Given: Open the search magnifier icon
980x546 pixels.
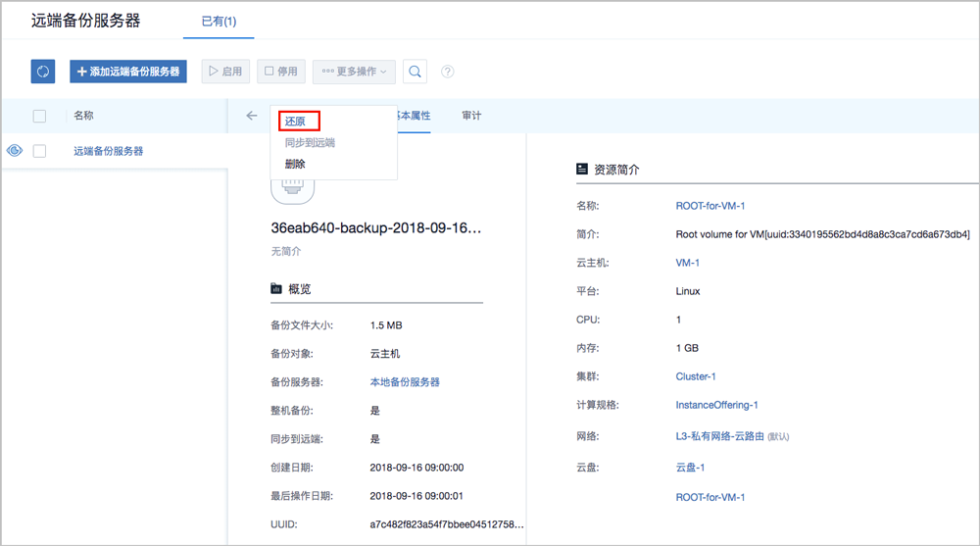Looking at the screenshot, I should pos(415,72).
